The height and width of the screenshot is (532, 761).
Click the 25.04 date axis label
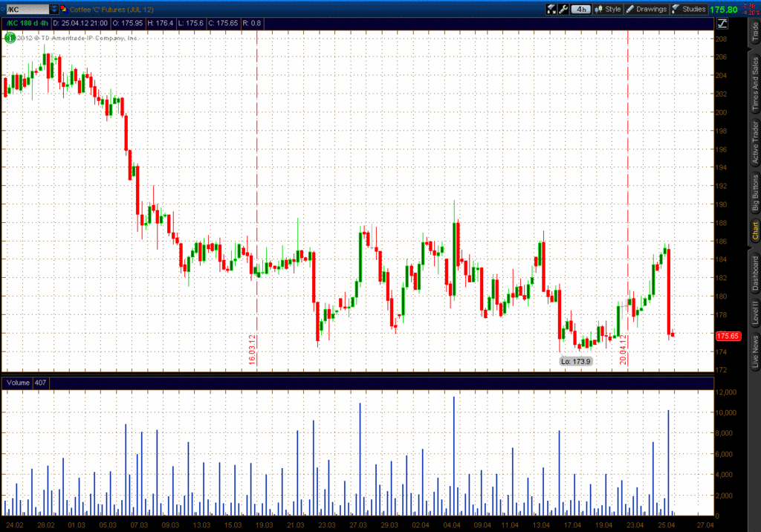coord(666,525)
